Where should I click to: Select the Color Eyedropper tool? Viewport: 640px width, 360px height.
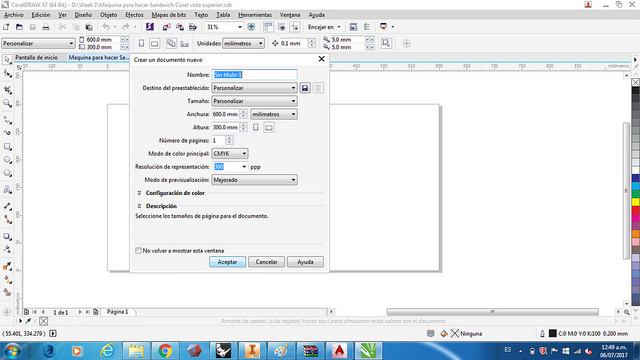click(7, 266)
